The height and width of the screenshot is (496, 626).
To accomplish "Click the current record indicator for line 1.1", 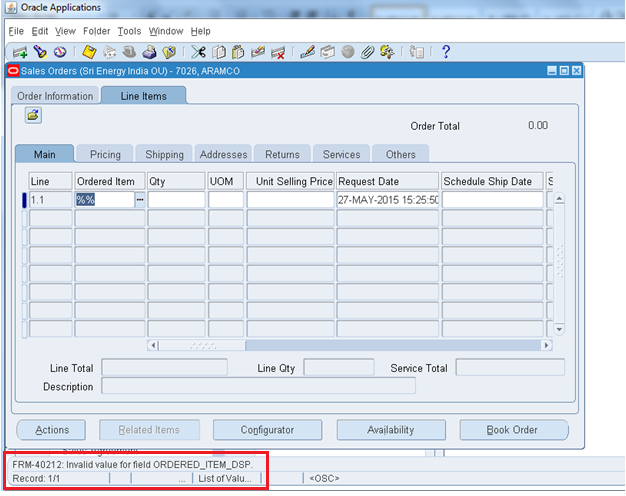I will (24, 200).
